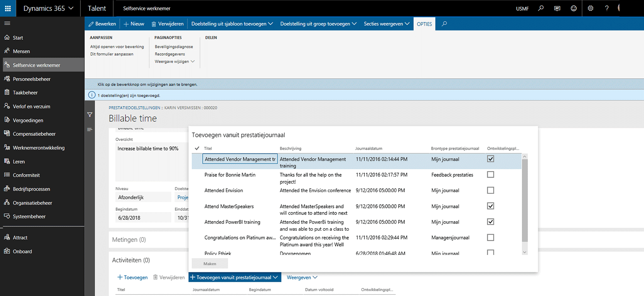
Task: Open the Secties weergeven dropdown
Action: [386, 24]
